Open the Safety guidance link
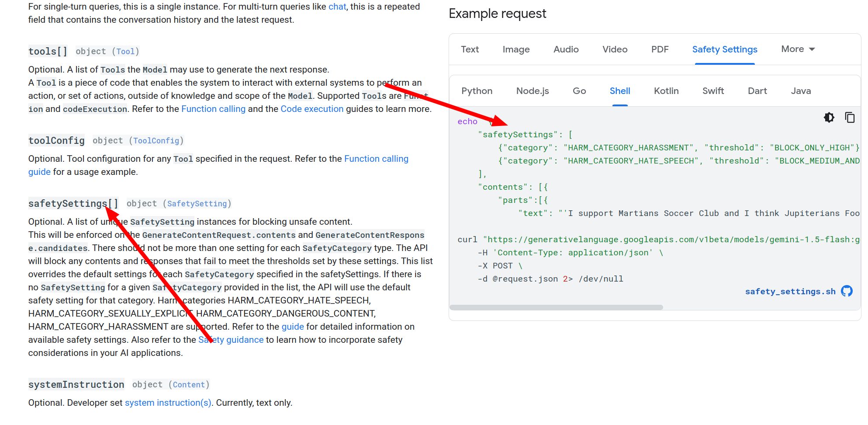This screenshot has height=425, width=868. 231,340
